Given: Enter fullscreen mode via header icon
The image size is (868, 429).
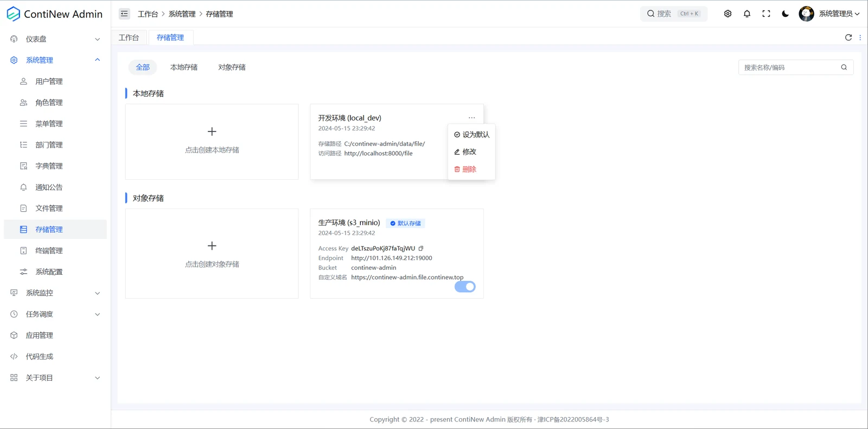Looking at the screenshot, I should pyautogui.click(x=766, y=14).
